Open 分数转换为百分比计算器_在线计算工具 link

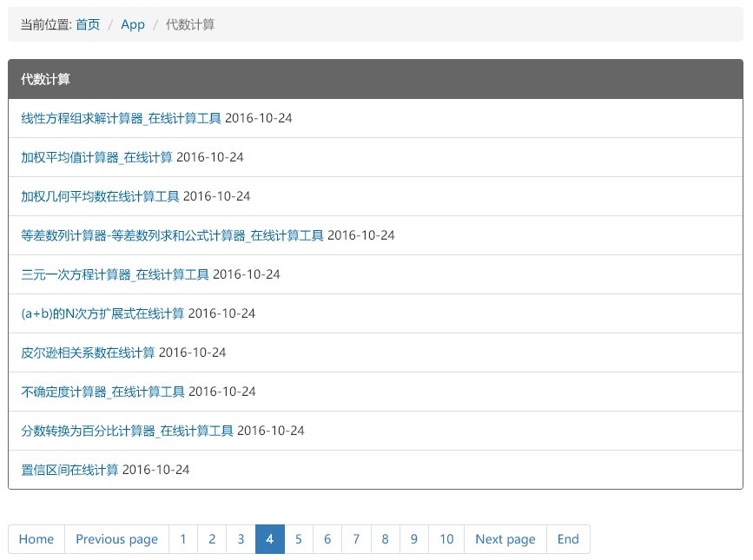(x=128, y=431)
